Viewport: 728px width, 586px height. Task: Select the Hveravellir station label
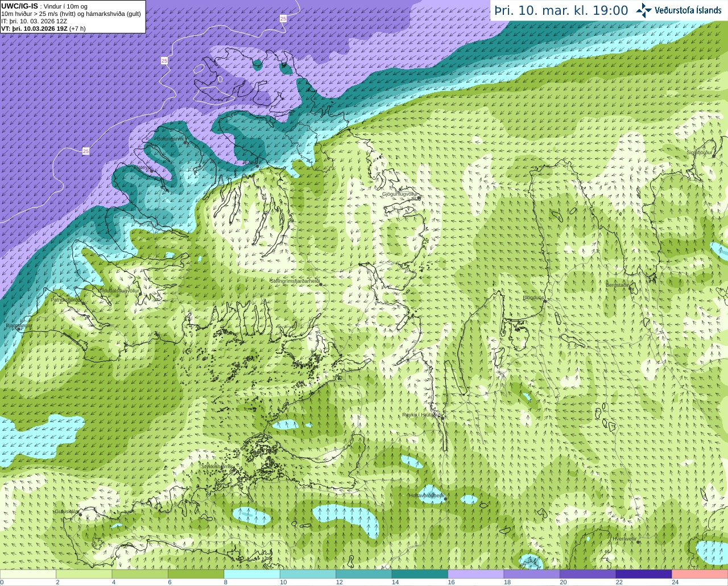(x=624, y=539)
